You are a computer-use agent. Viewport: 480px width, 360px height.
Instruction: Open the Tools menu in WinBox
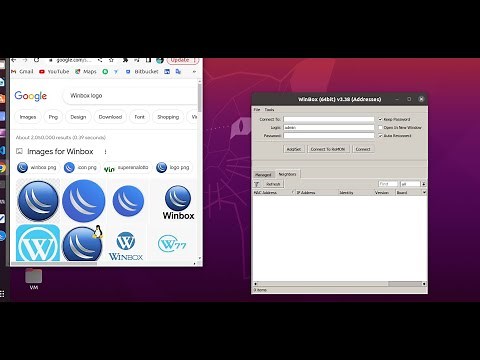click(269, 109)
